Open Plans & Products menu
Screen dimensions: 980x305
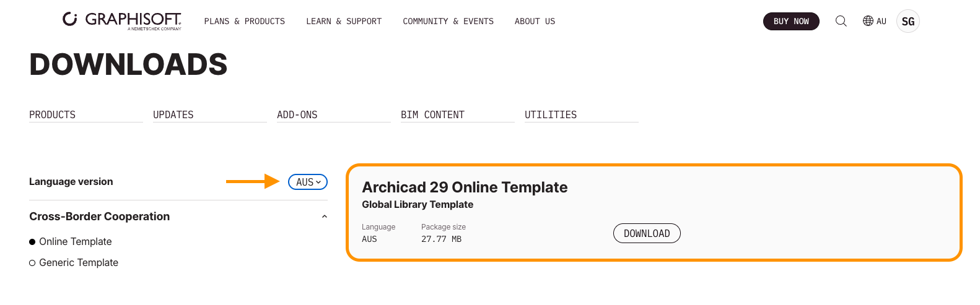tap(245, 21)
